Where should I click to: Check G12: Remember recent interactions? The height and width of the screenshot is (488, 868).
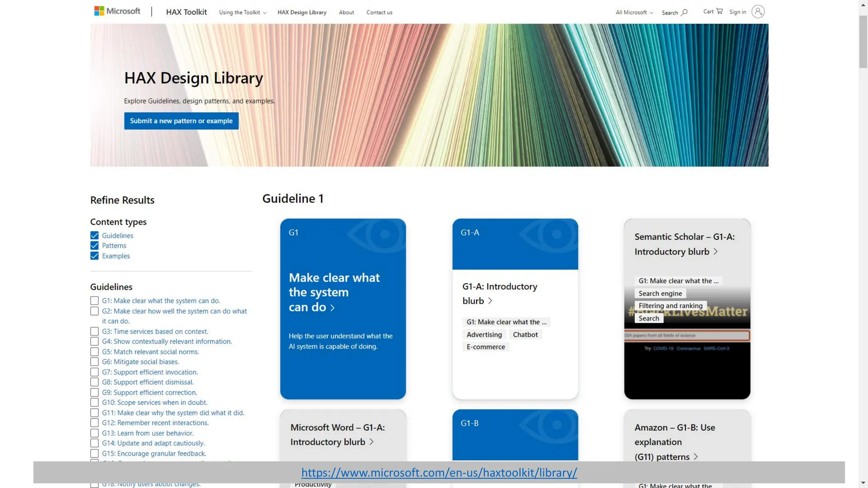point(95,423)
